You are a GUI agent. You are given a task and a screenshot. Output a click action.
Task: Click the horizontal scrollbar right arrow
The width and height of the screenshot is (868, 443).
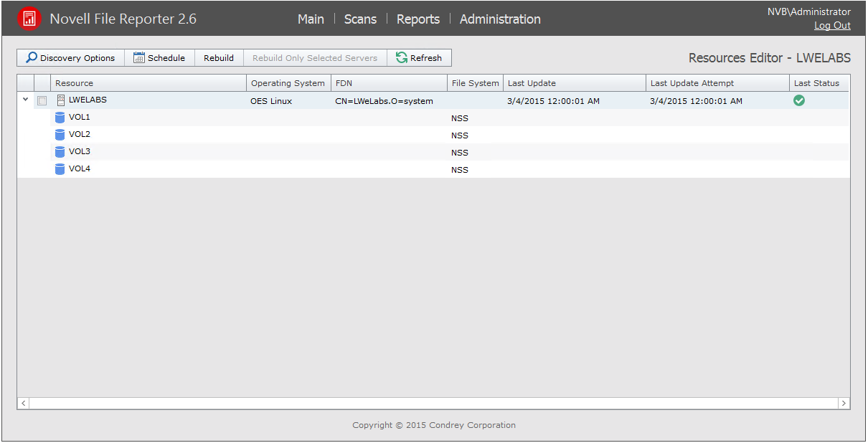coord(844,404)
